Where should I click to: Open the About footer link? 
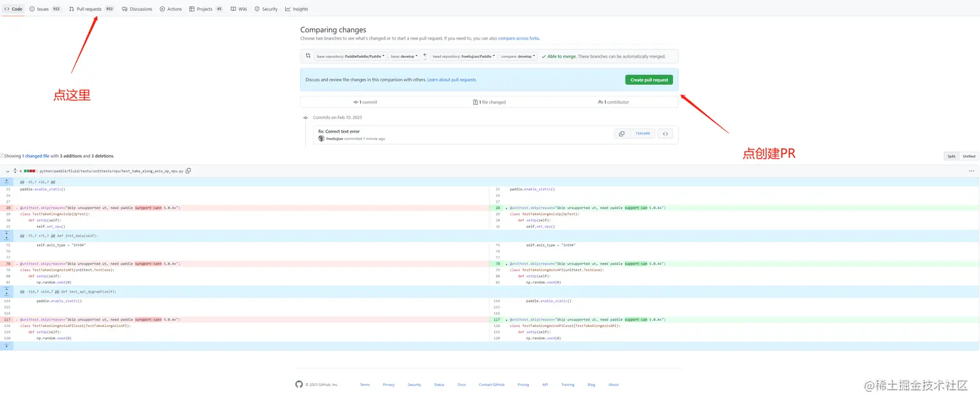613,385
